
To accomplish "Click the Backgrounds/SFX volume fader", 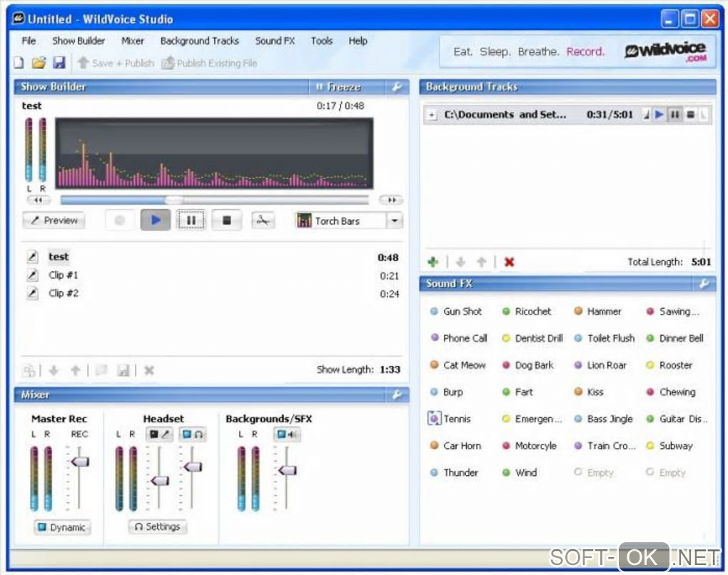I will pos(288,470).
